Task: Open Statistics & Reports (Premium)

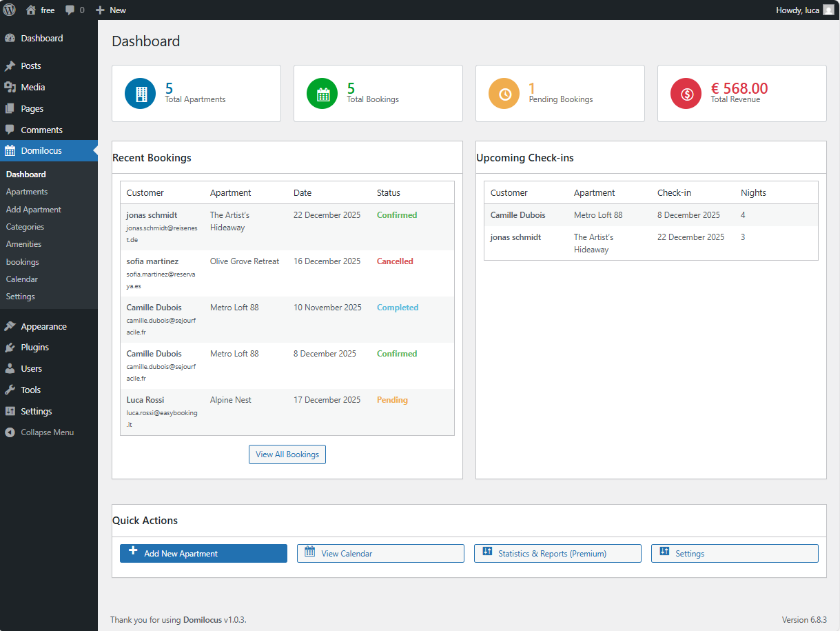Action: coord(557,553)
